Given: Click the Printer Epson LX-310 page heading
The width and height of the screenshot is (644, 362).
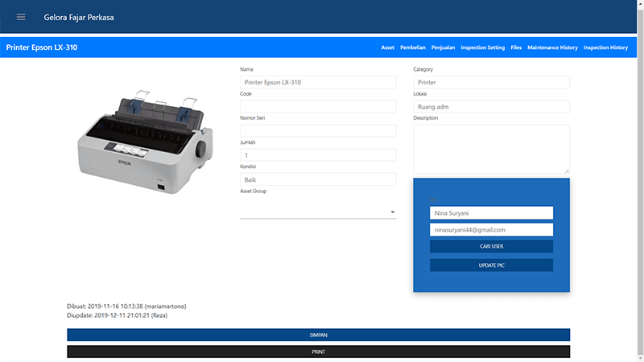Looking at the screenshot, I should point(42,47).
